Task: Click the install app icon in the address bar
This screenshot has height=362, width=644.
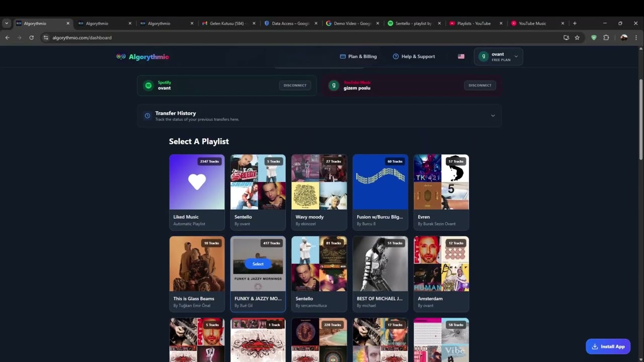Action: click(x=566, y=38)
